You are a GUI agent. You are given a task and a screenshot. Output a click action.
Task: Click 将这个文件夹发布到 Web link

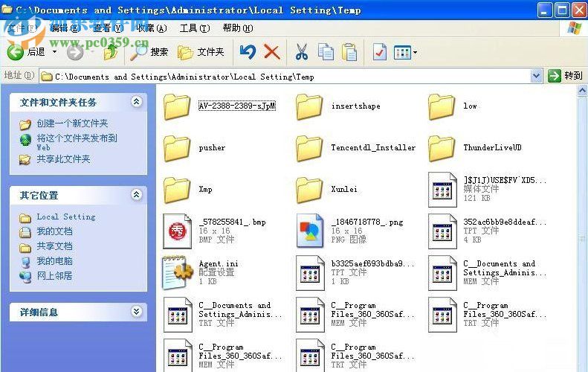[77, 142]
